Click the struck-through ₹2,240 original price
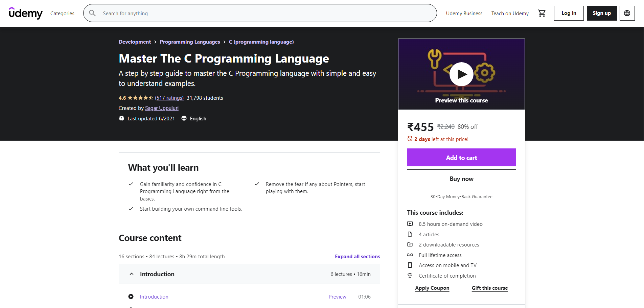Screen dimensions: 644x308 click(446, 127)
